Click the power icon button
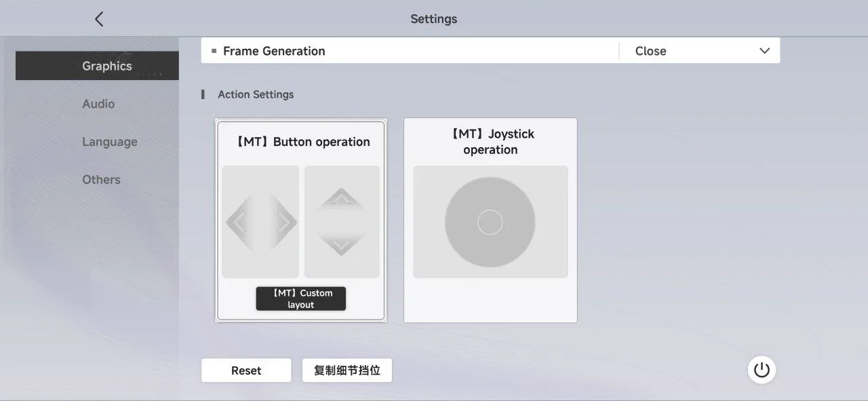 click(x=762, y=370)
